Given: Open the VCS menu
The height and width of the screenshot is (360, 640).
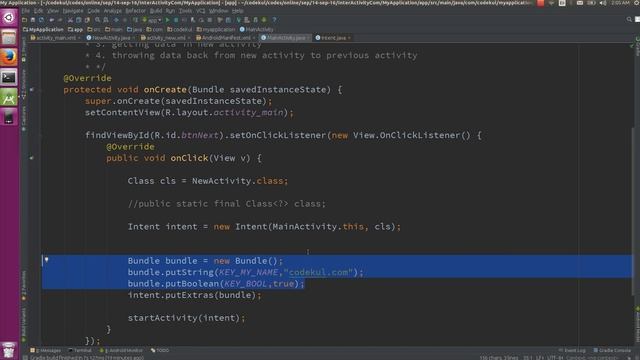Looking at the screenshot, I should point(200,11).
